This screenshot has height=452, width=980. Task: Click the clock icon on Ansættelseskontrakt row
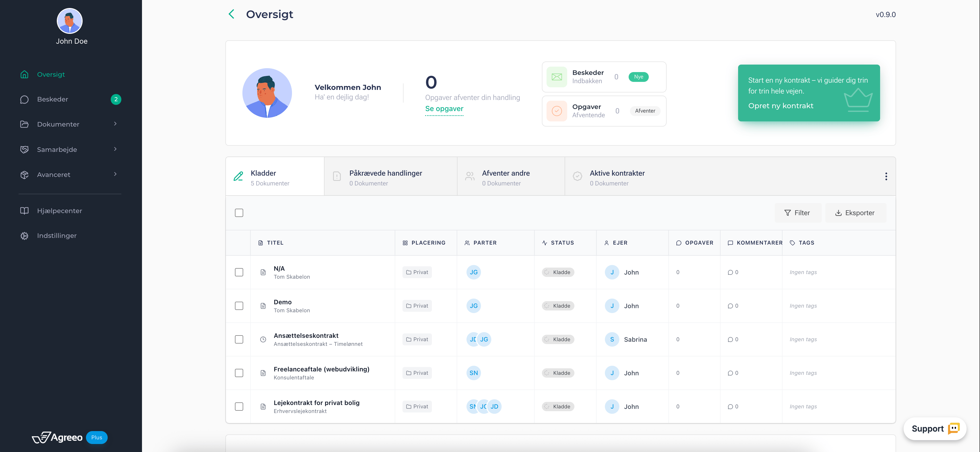pyautogui.click(x=263, y=339)
